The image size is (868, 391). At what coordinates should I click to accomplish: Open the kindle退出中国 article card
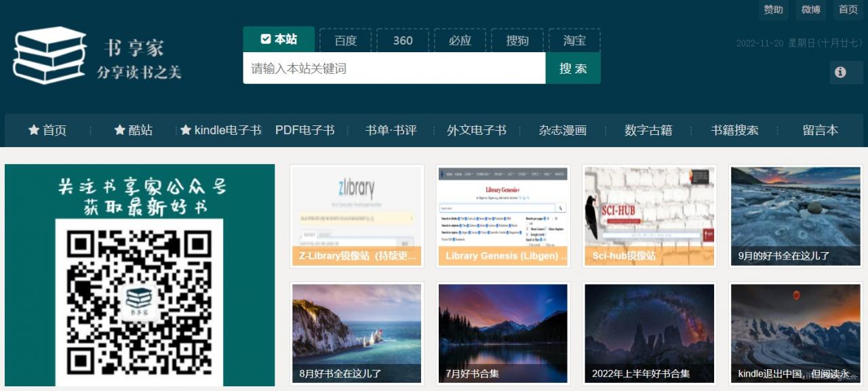tap(796, 333)
